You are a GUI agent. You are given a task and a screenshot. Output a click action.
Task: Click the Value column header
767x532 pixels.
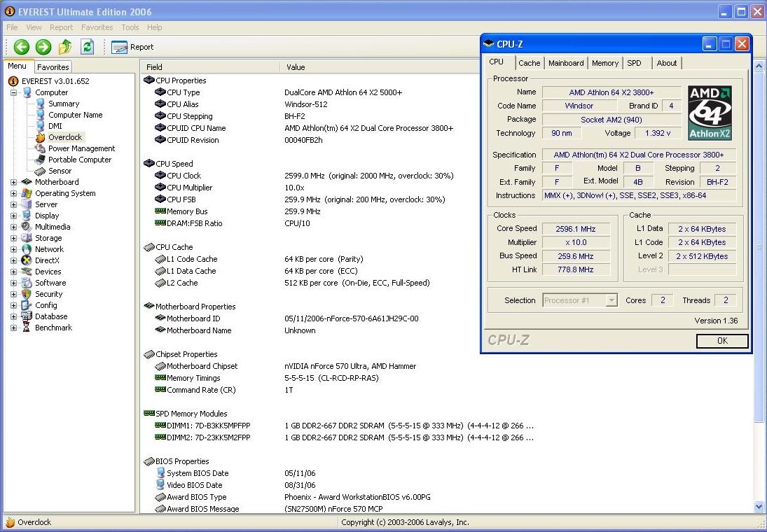coord(380,67)
